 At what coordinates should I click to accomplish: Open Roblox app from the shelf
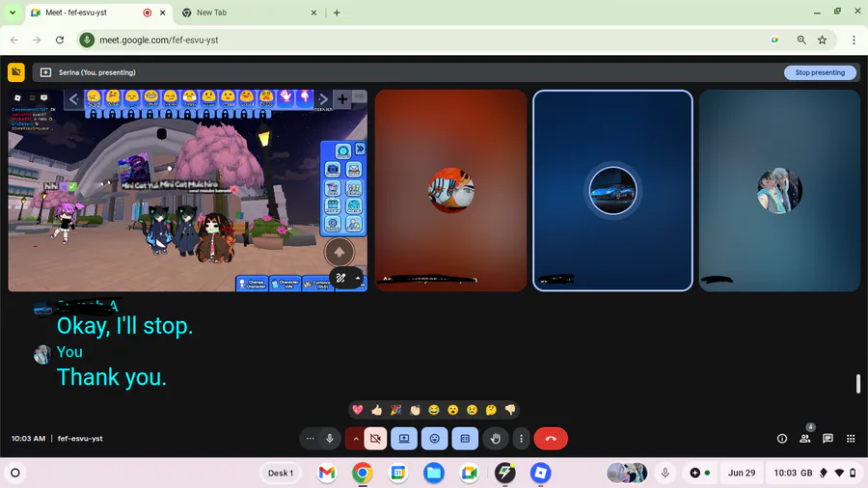[x=540, y=474]
